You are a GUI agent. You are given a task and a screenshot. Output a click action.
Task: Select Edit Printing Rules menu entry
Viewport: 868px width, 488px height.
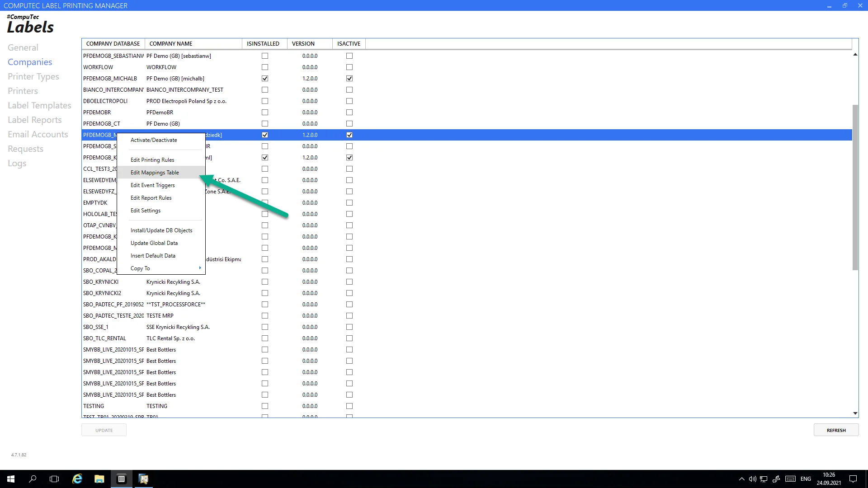pos(152,160)
